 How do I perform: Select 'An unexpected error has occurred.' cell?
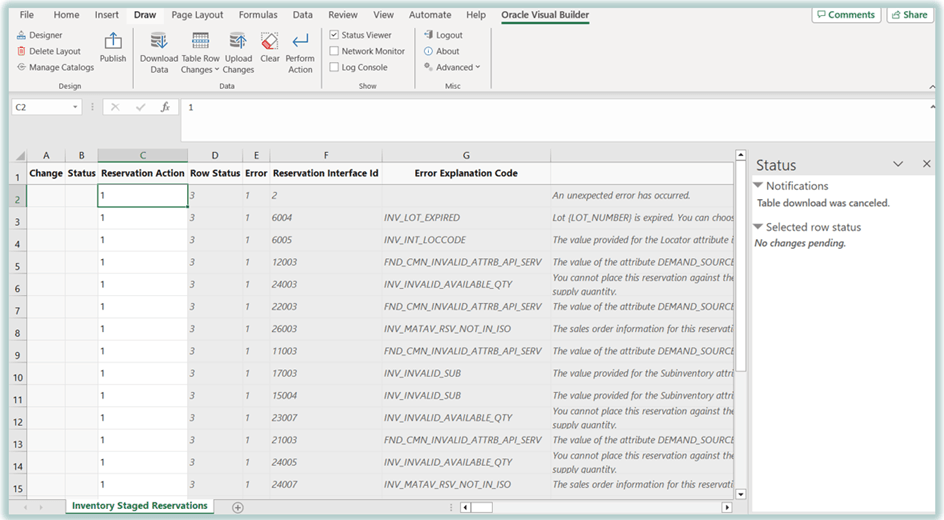pos(642,196)
